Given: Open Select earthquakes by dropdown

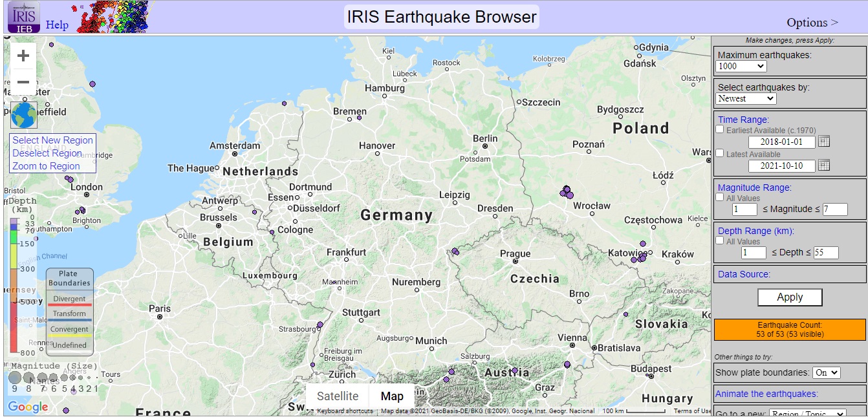Looking at the screenshot, I should click(x=746, y=98).
